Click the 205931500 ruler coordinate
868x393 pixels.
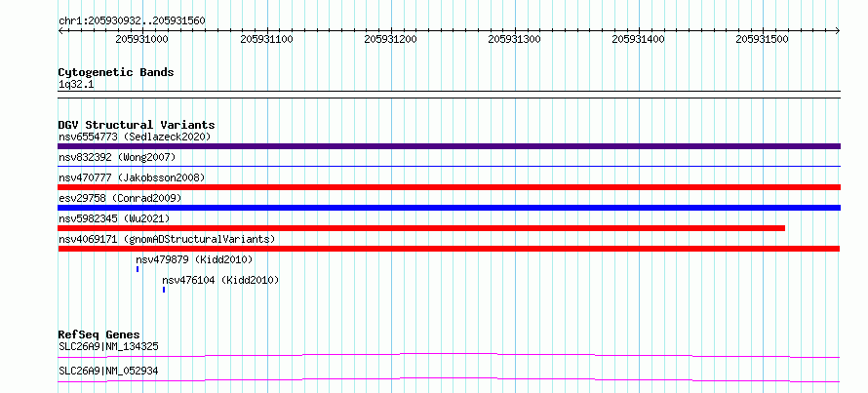click(x=763, y=39)
